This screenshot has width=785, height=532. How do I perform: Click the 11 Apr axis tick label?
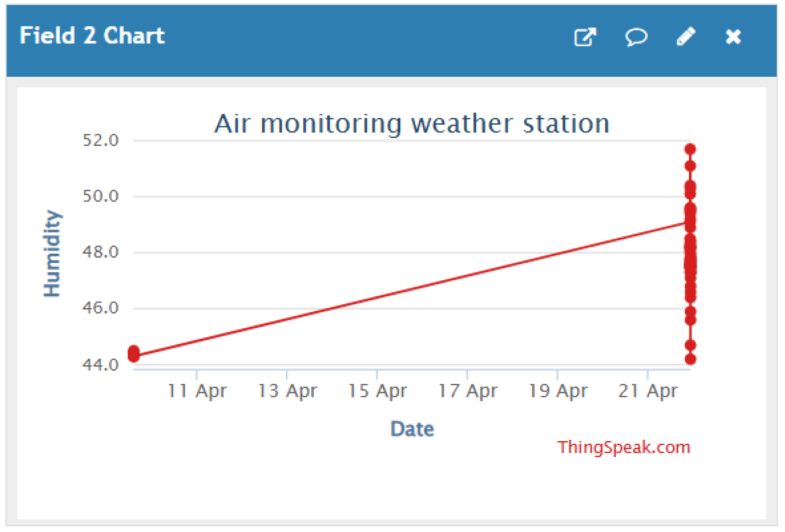click(x=197, y=391)
